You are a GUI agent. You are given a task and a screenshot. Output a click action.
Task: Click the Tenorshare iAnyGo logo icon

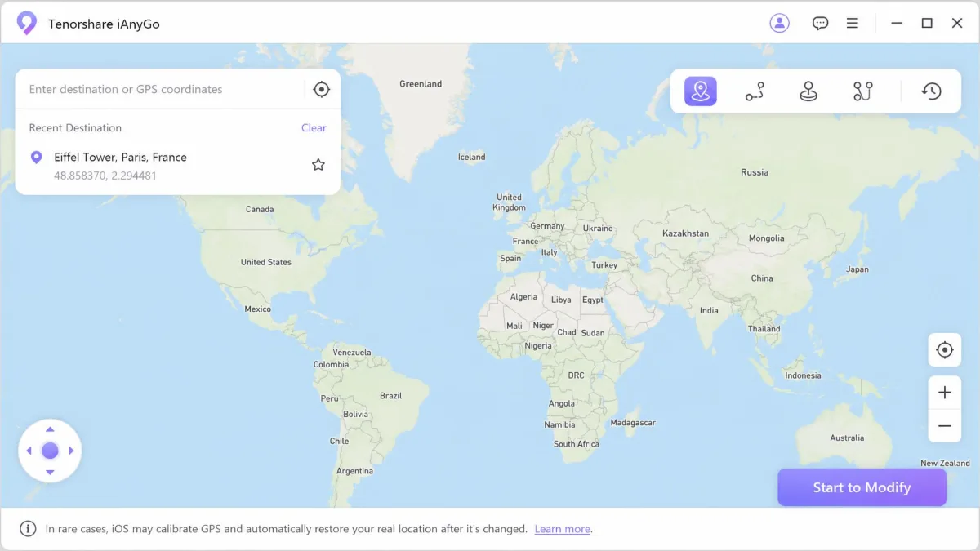pyautogui.click(x=27, y=23)
